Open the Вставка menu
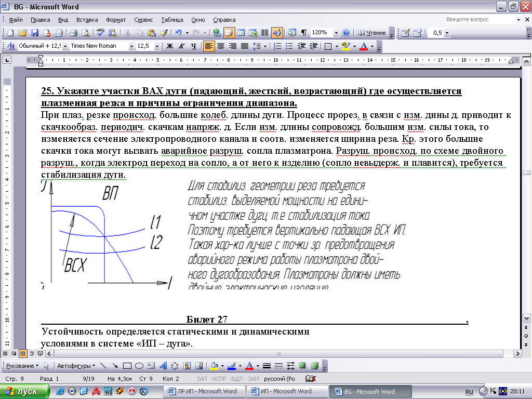Viewport: 532px width, 399px height. 87,20
